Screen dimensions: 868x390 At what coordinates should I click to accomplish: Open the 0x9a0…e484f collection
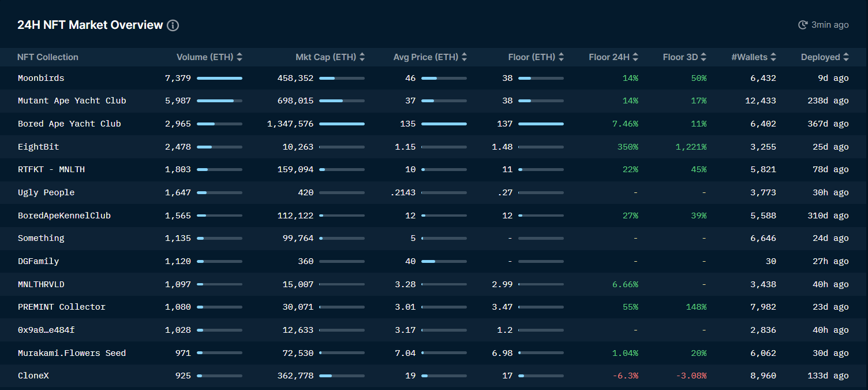tap(46, 330)
